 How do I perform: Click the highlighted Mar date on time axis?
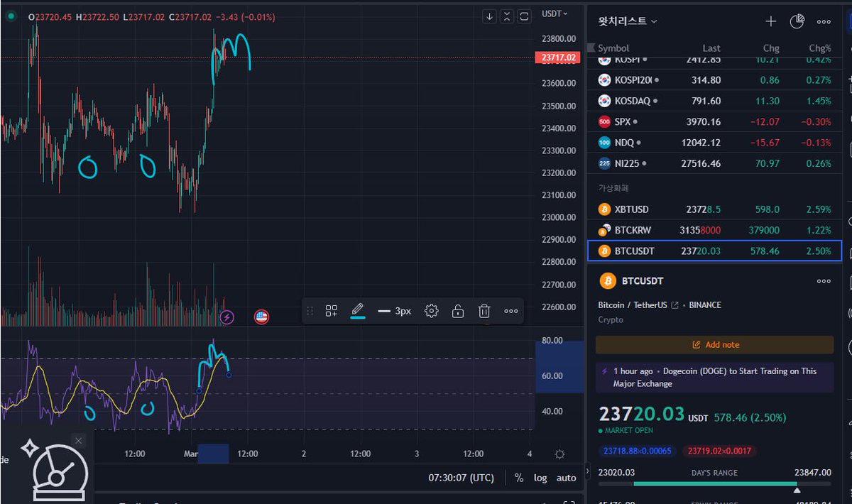(x=213, y=454)
